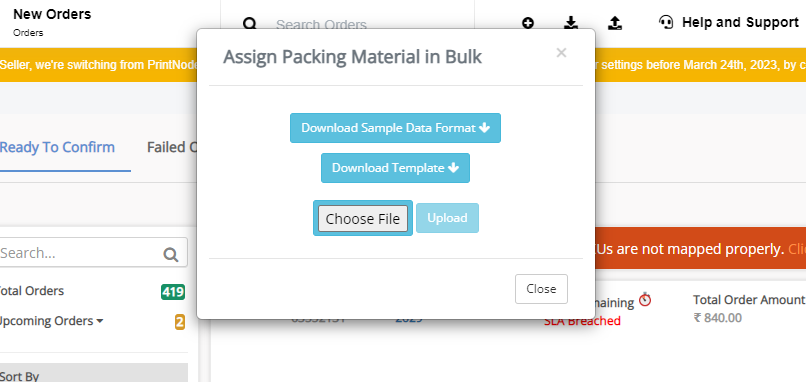
Task: Click the upload tray icon in toolbar
Action: pos(615,22)
